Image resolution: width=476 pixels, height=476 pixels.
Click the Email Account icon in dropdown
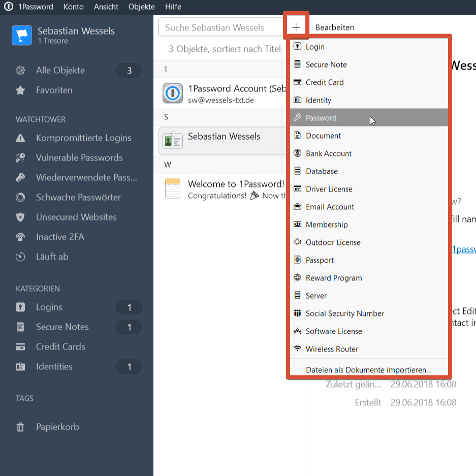[298, 207]
